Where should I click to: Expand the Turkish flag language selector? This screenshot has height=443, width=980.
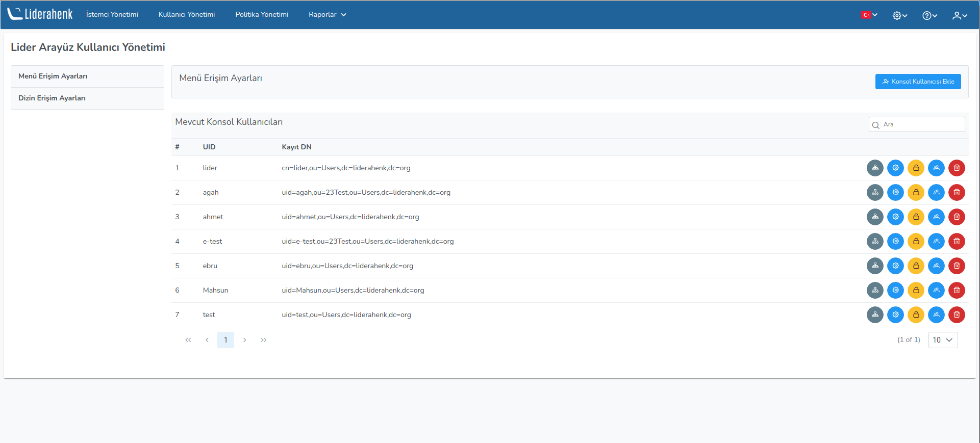[869, 15]
